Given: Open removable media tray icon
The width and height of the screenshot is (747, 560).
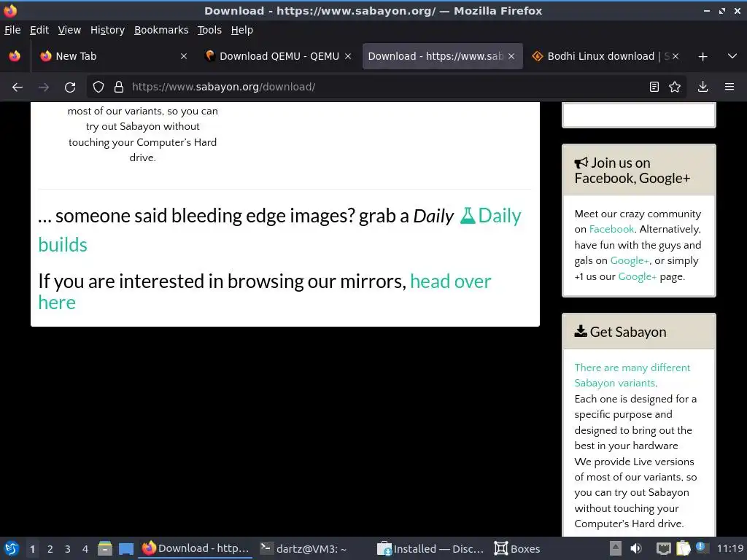Looking at the screenshot, I should pos(616,548).
